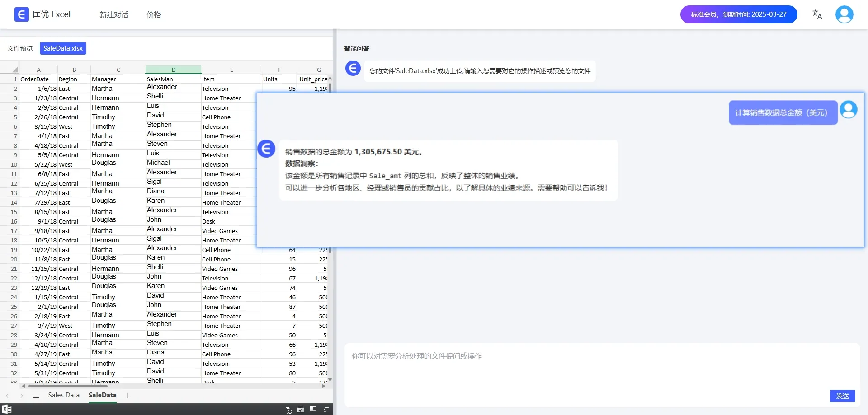Open the language translation icon
Image resolution: width=868 pixels, height=415 pixels.
817,14
